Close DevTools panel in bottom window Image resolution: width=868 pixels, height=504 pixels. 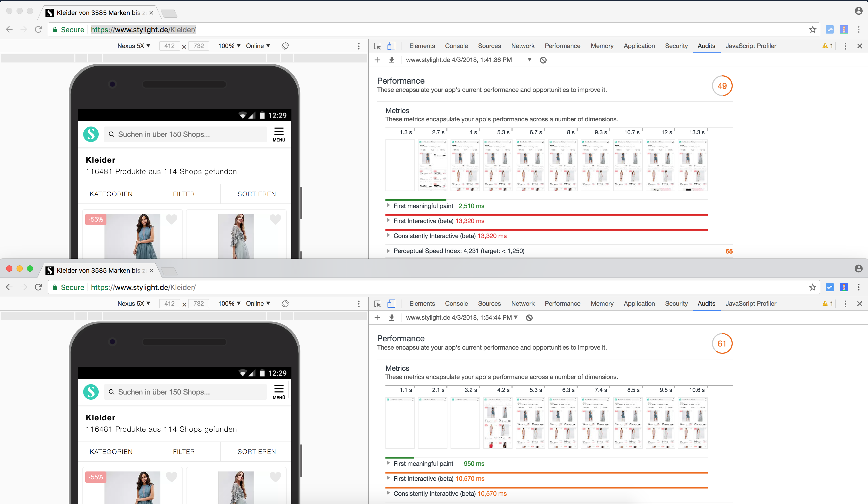point(860,304)
